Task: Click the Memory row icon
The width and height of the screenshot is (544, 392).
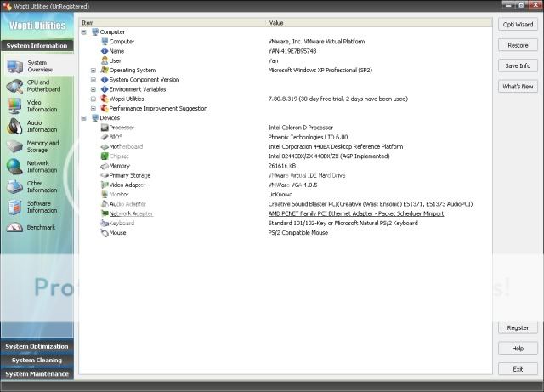Action: coord(105,166)
